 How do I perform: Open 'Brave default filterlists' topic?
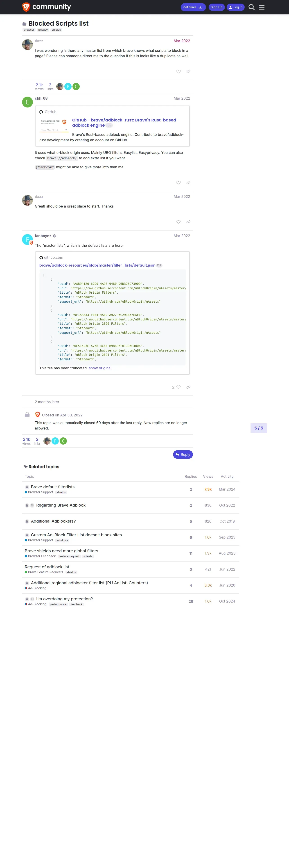coord(53,487)
